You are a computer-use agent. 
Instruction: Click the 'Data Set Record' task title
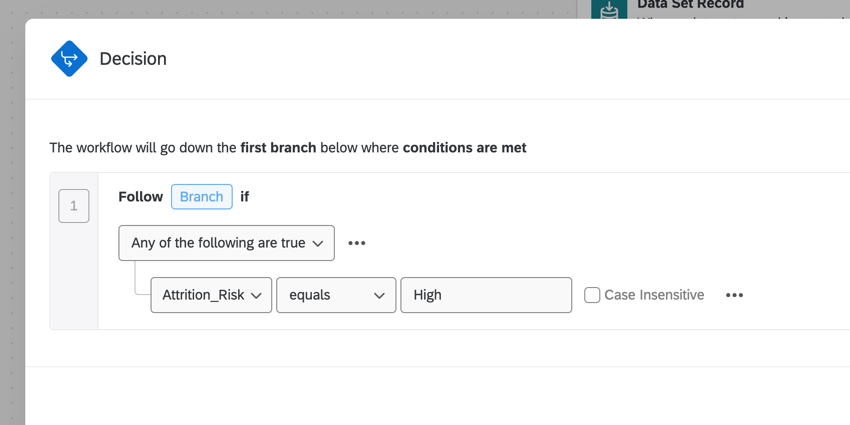(690, 5)
